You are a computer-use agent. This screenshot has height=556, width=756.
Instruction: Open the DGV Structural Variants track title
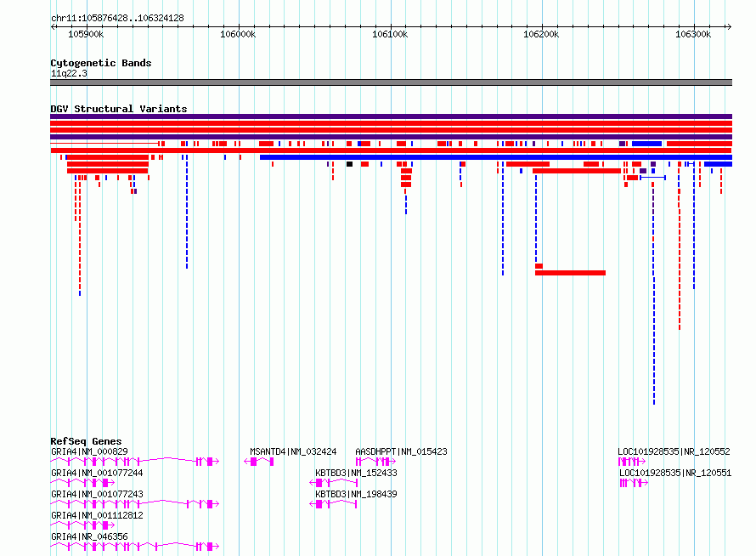tap(119, 109)
